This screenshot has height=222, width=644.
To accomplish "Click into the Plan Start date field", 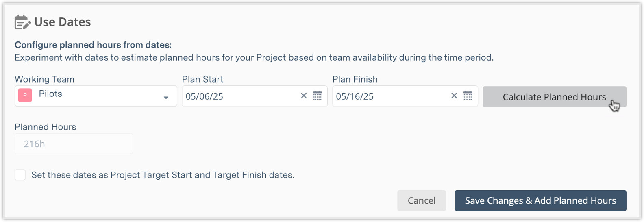I will (240, 96).
